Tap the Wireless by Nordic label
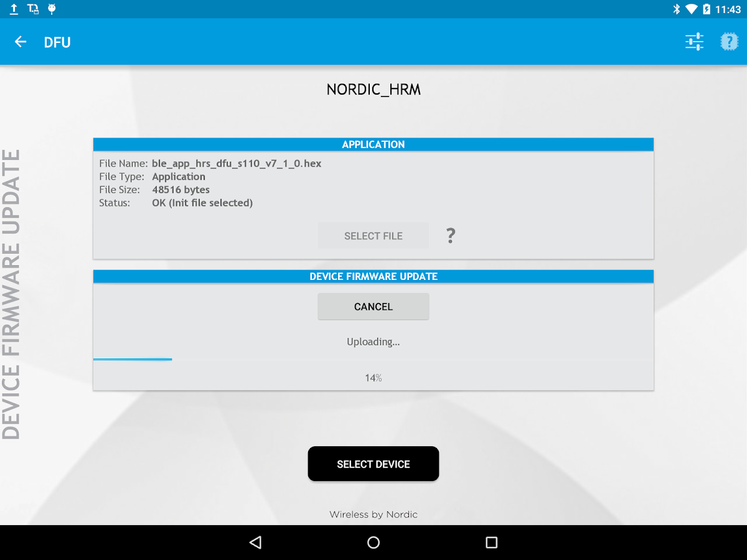The image size is (747, 560). tap(374, 514)
